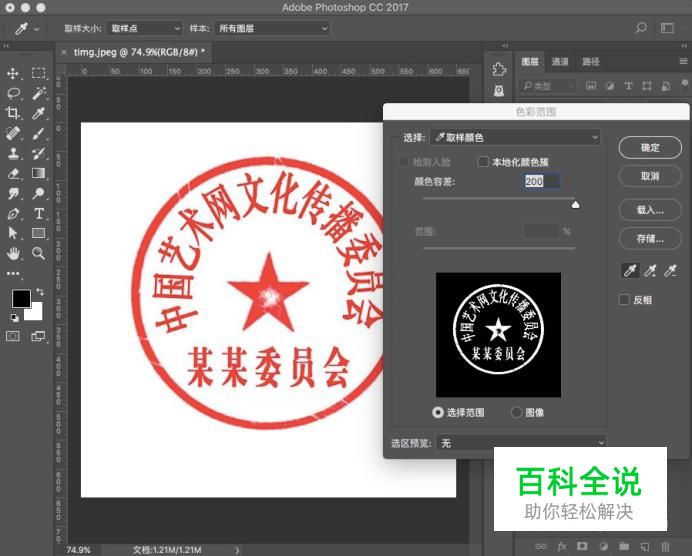Screen dimensions: 692x556
Task: Pick the subtract-from-sample eyedropper
Action: click(671, 270)
